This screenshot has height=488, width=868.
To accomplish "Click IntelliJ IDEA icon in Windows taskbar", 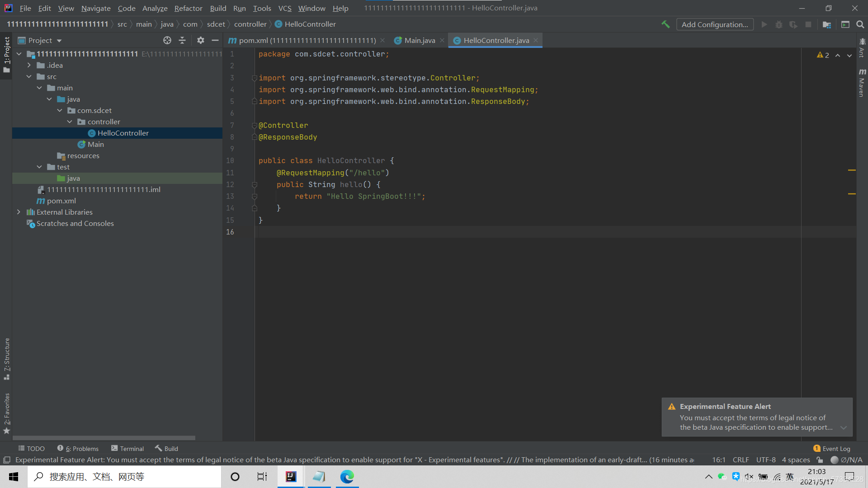I will [x=291, y=476].
